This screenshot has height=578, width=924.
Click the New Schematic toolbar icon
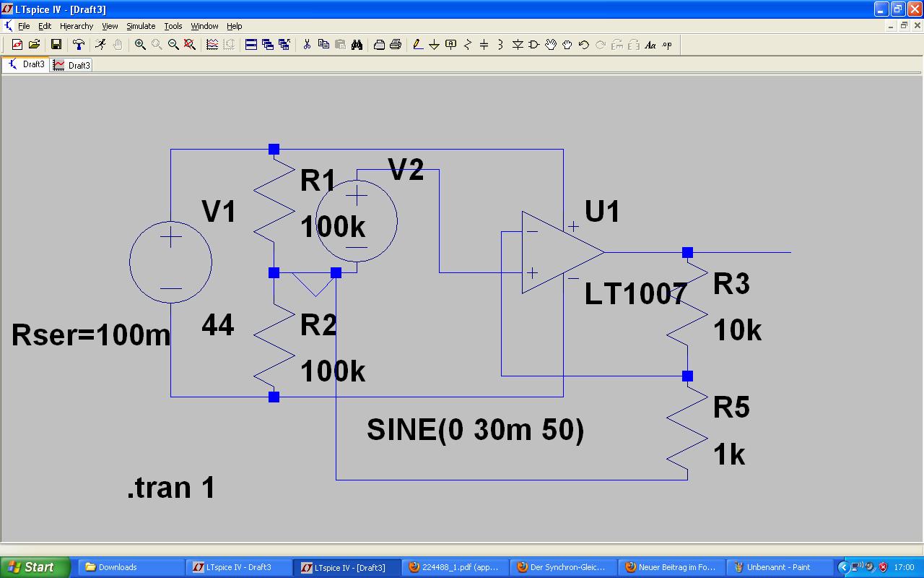tap(17, 45)
